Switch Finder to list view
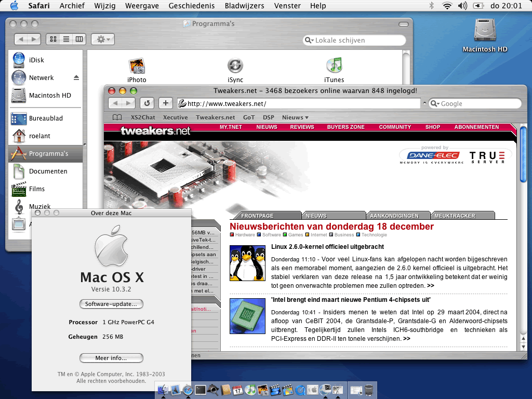Image resolution: width=532 pixels, height=399 pixels. (66, 39)
